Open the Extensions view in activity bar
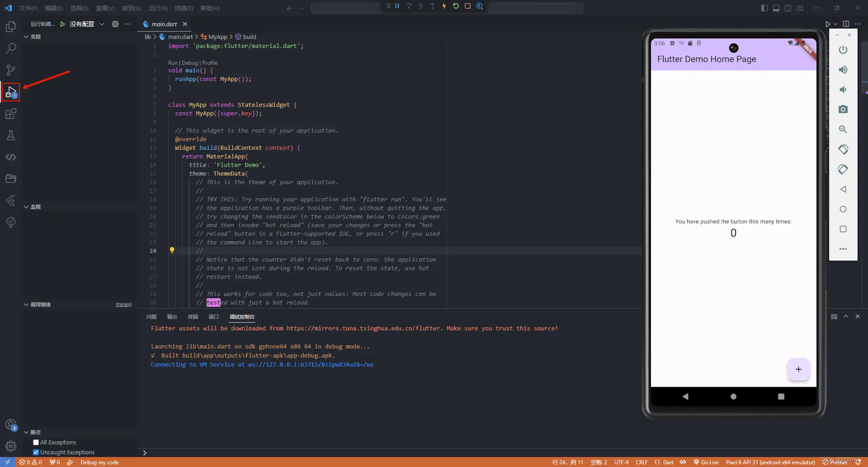The height and width of the screenshot is (467, 868). (10, 114)
